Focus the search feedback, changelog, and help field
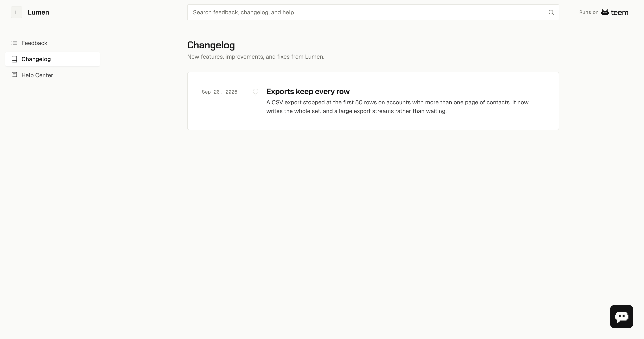The height and width of the screenshot is (339, 644). (373, 12)
